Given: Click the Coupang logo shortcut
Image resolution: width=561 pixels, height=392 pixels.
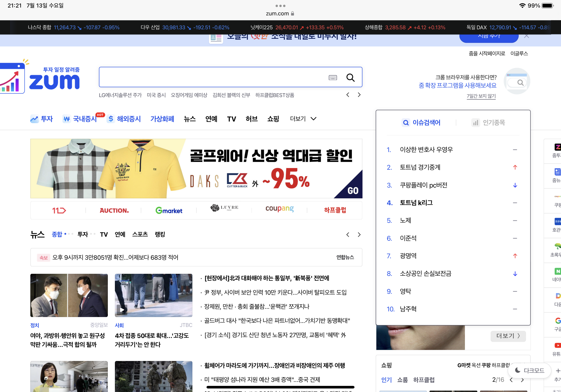Looking at the screenshot, I should [279, 209].
